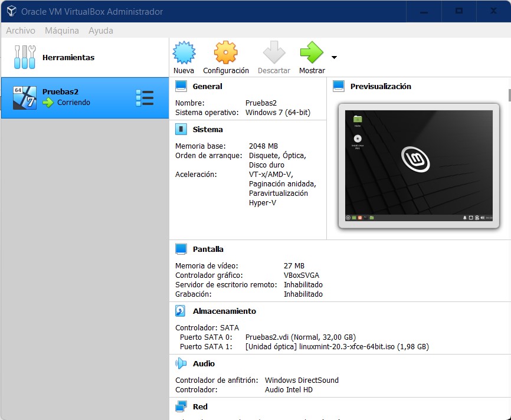Open Configuración with the gear icon

pyautogui.click(x=225, y=53)
